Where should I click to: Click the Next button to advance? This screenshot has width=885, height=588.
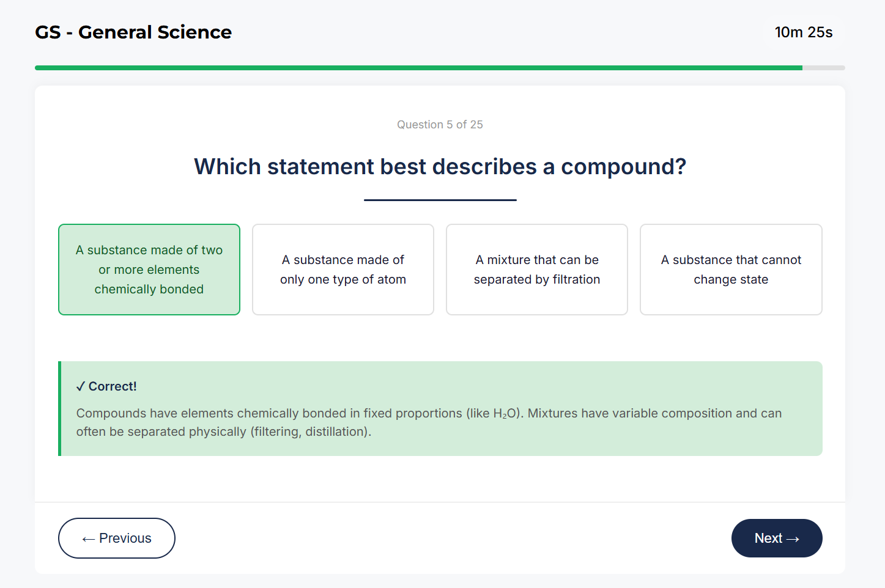click(x=777, y=538)
